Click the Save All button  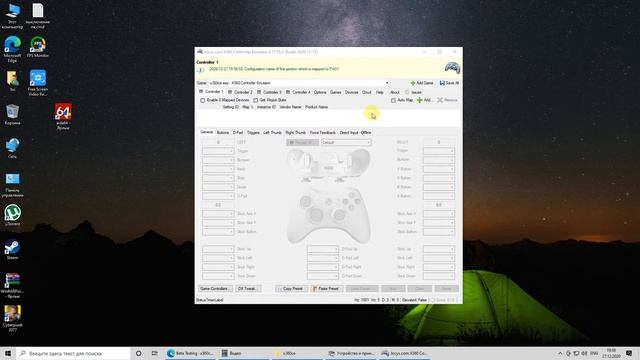449,83
